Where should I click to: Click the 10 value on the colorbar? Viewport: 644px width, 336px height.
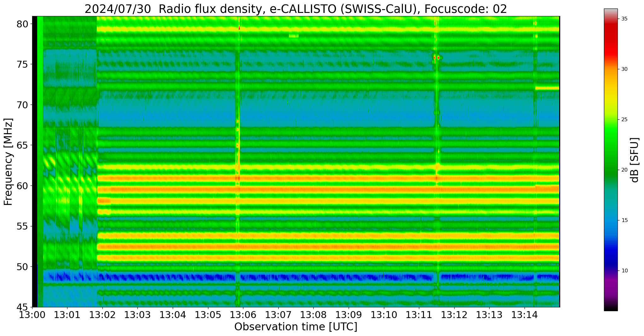click(x=624, y=271)
